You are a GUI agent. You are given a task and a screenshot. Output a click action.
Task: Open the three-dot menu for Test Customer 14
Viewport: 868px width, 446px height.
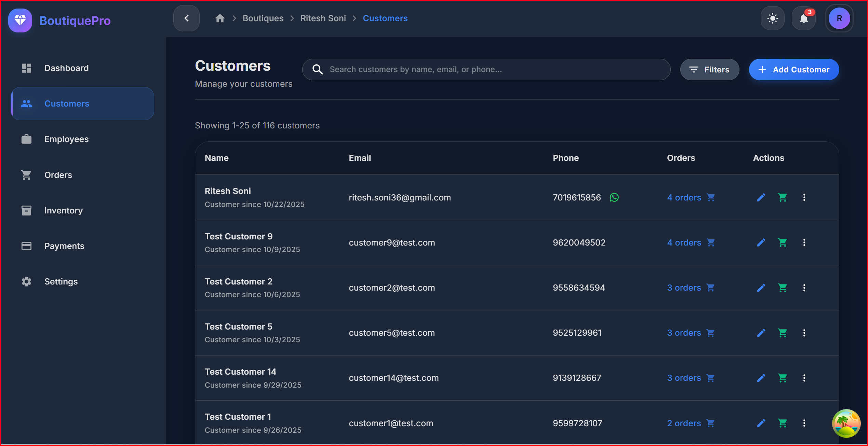click(x=804, y=378)
